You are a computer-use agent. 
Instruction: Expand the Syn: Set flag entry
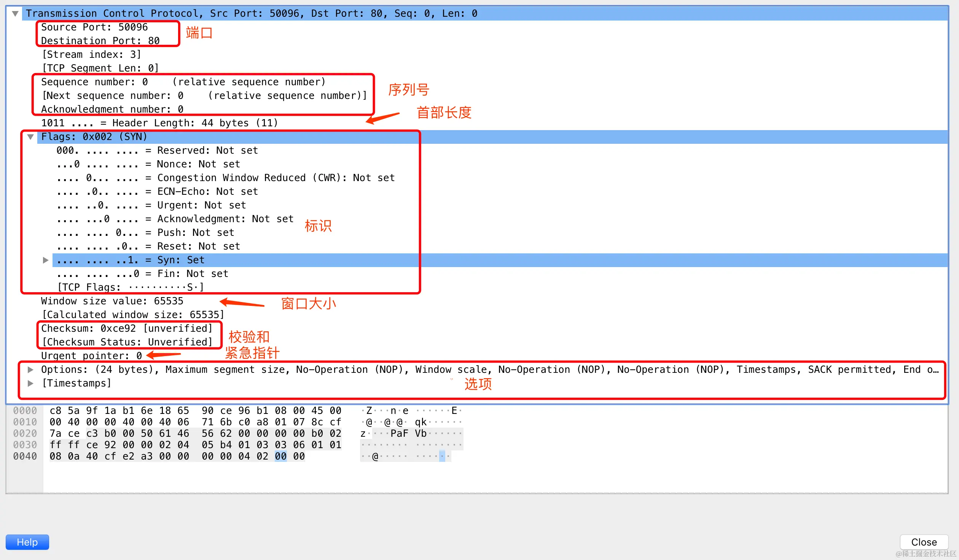(x=46, y=260)
